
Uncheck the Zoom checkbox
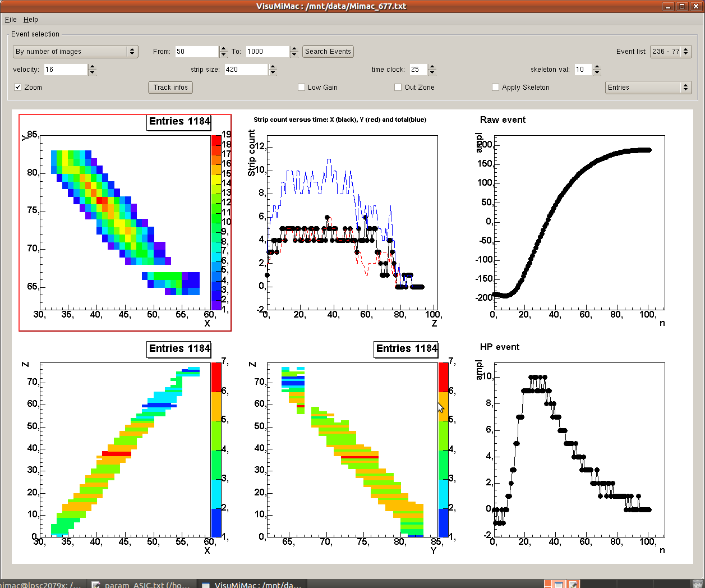pos(18,88)
